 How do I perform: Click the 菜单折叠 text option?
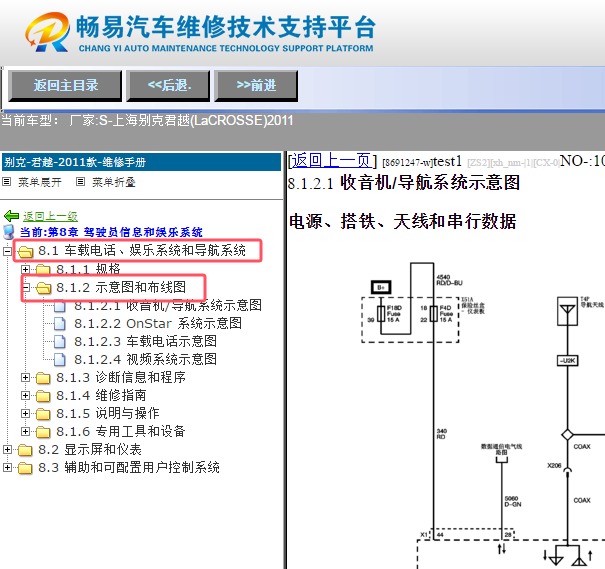tap(114, 182)
